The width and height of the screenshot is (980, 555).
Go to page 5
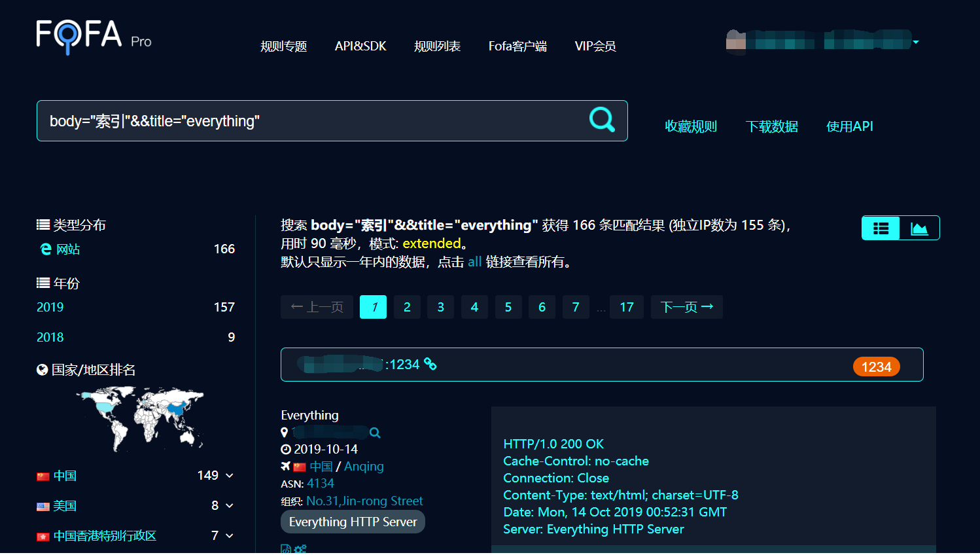click(508, 307)
